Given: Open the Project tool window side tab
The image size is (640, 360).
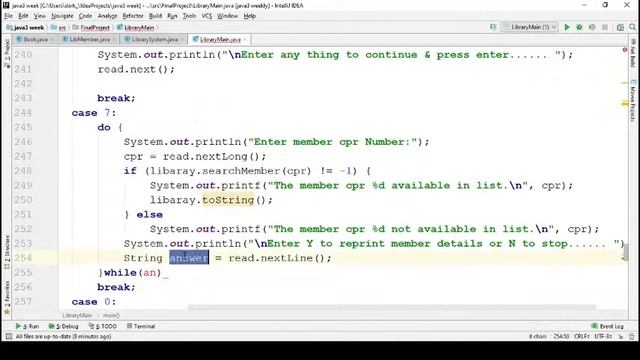Looking at the screenshot, I should click(x=6, y=52).
